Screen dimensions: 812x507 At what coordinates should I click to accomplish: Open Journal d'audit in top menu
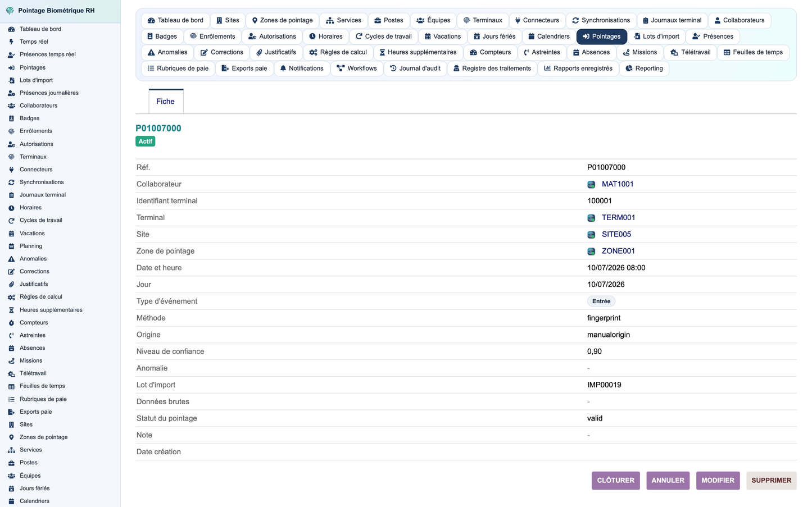click(415, 68)
